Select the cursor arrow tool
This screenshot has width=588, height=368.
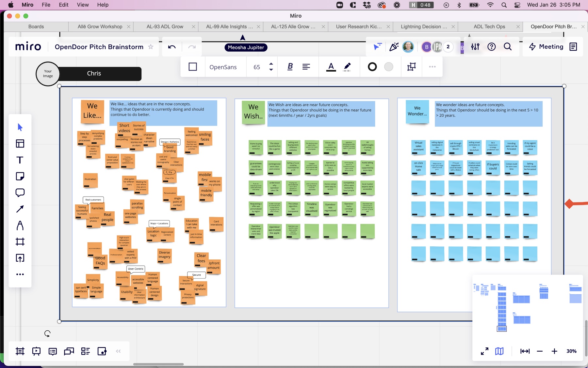coord(20,127)
